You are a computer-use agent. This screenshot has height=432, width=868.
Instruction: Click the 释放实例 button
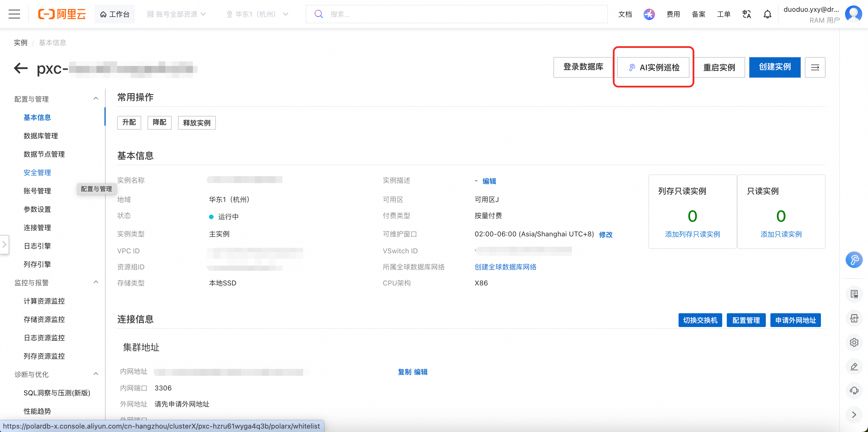[x=197, y=122]
